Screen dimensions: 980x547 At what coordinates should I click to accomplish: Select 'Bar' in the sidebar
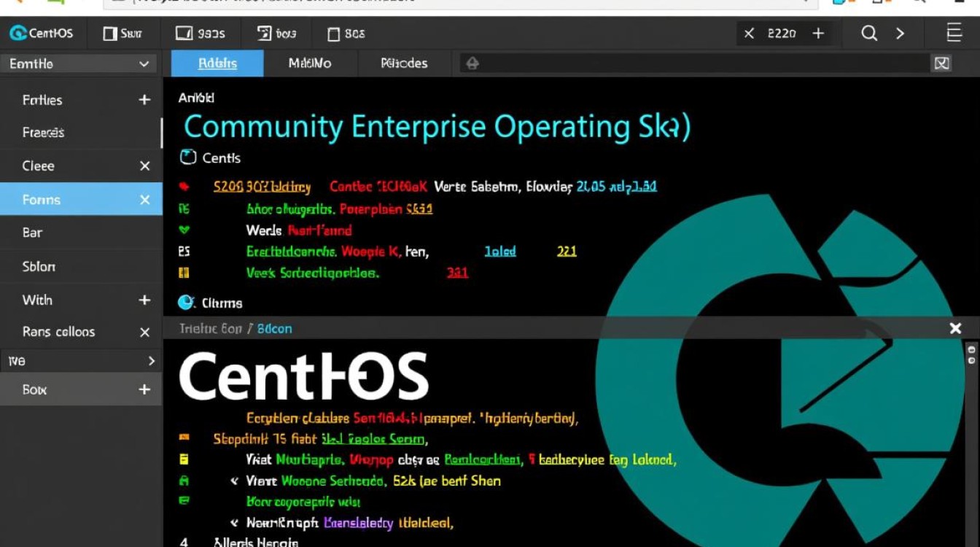(32, 233)
